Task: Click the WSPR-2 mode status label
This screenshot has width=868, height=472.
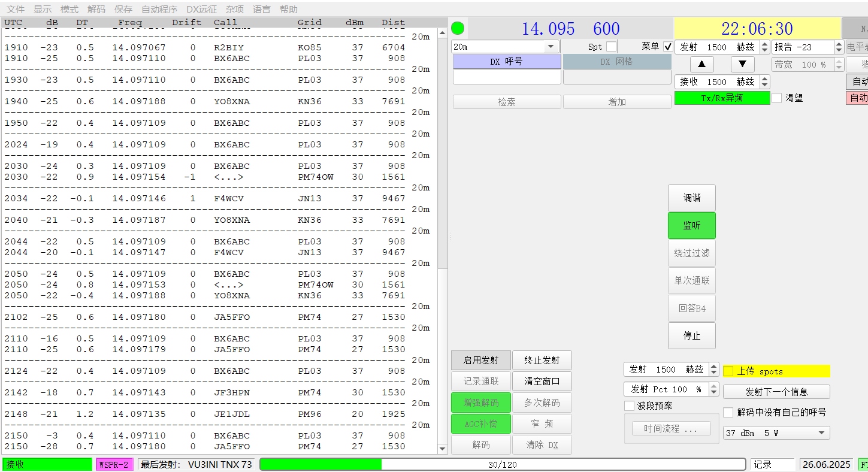Action: coord(114,464)
